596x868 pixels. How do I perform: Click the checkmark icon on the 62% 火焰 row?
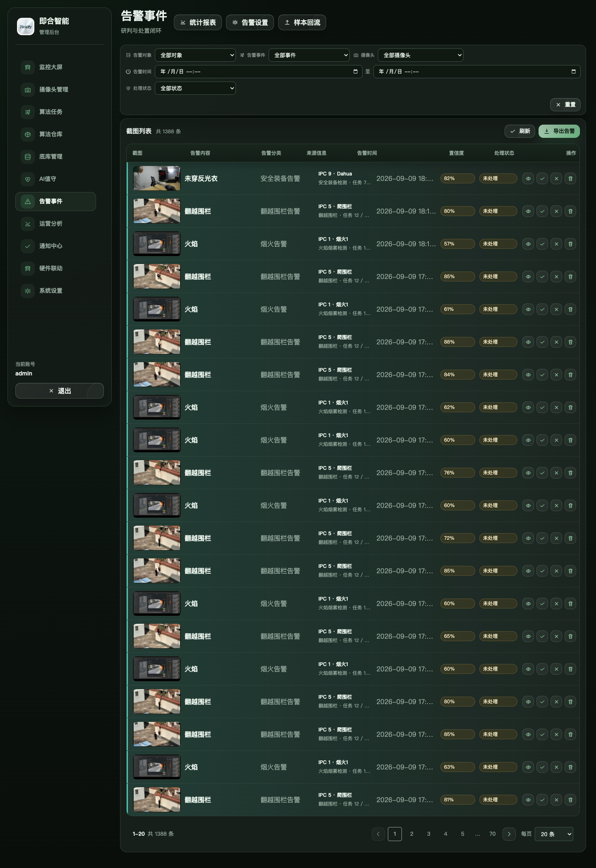click(542, 407)
